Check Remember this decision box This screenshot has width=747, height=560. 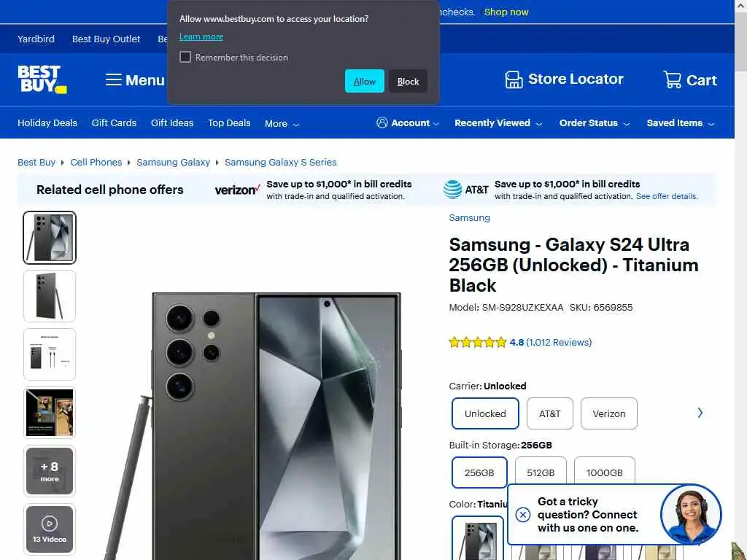(x=185, y=57)
